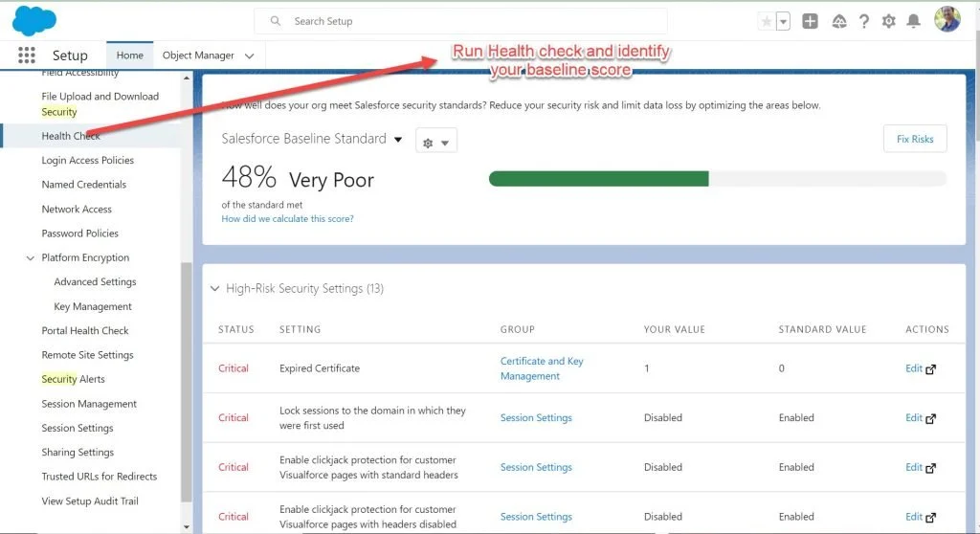Open the Certificate and Key Management link
The width and height of the screenshot is (980, 534).
[542, 368]
